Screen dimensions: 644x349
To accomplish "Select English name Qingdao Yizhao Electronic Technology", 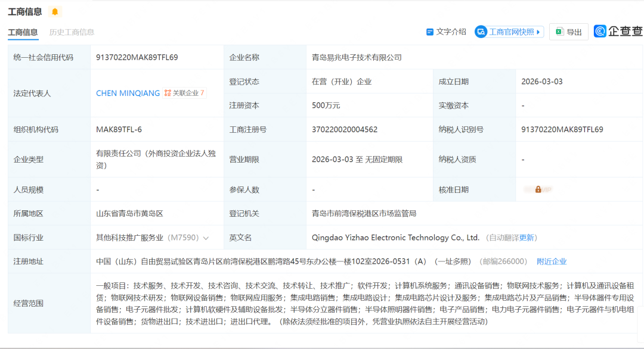I will point(395,238).
